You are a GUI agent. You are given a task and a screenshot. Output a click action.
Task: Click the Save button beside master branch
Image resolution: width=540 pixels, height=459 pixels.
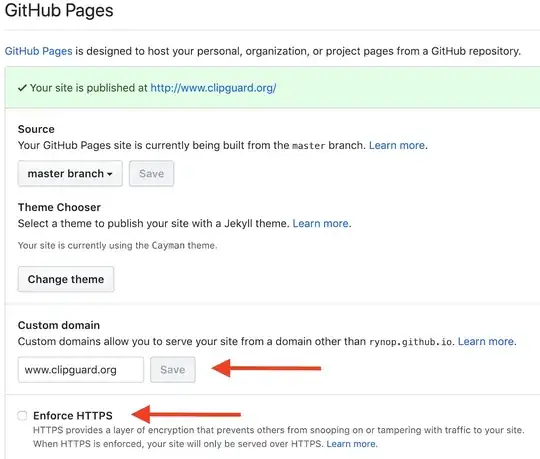coord(152,174)
